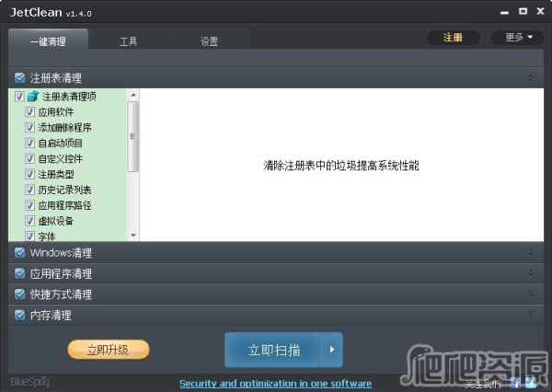Open the Security and optimization link
This screenshot has height=392, width=552.
275,383
